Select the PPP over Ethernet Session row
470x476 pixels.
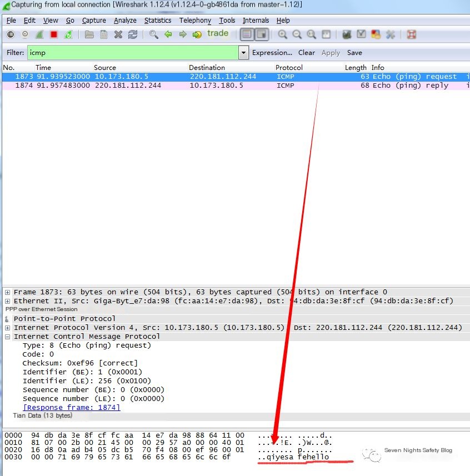(236, 309)
